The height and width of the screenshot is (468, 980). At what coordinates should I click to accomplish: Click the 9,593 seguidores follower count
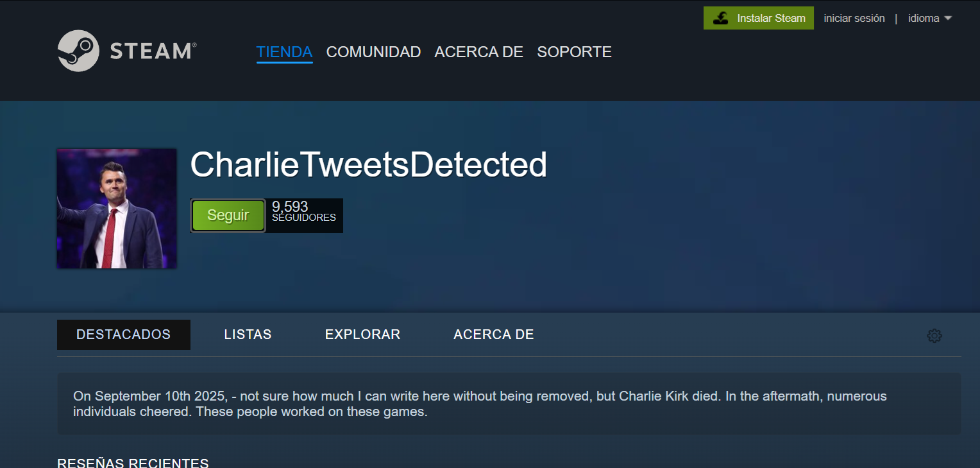coord(303,212)
